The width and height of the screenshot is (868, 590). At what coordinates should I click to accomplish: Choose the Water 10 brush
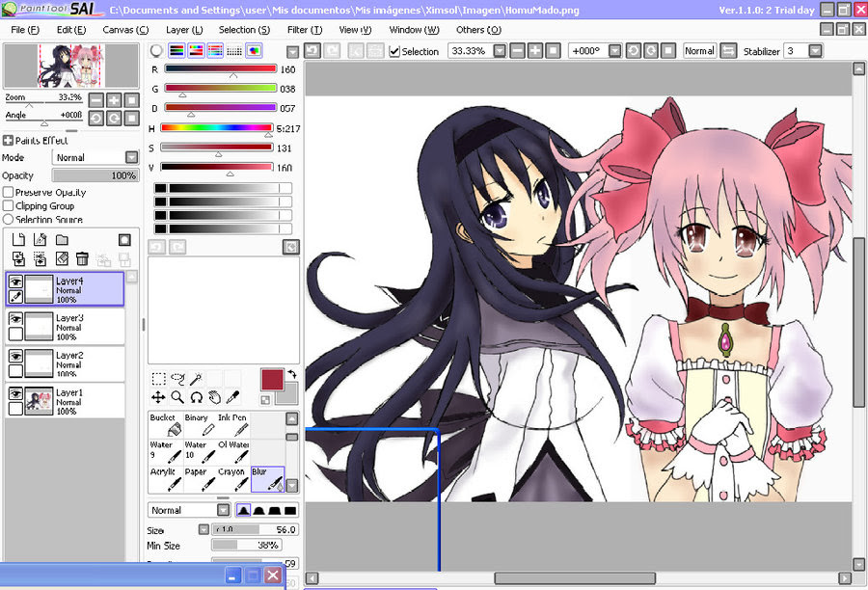[200, 451]
